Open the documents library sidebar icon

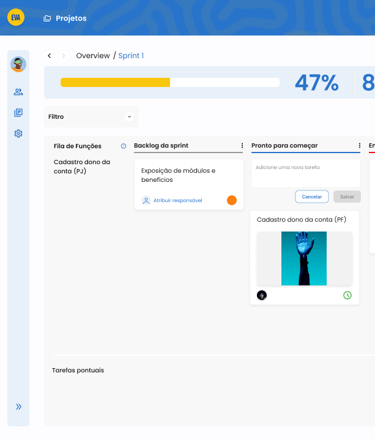pos(18,113)
